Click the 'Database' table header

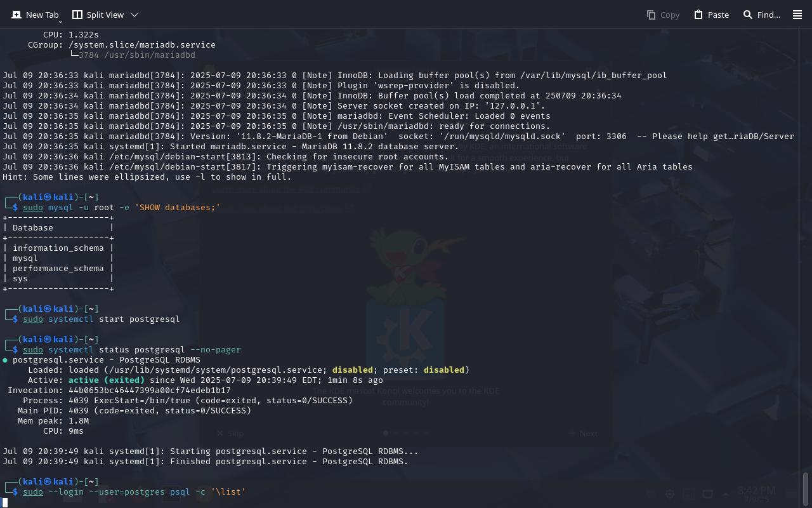[33, 228]
